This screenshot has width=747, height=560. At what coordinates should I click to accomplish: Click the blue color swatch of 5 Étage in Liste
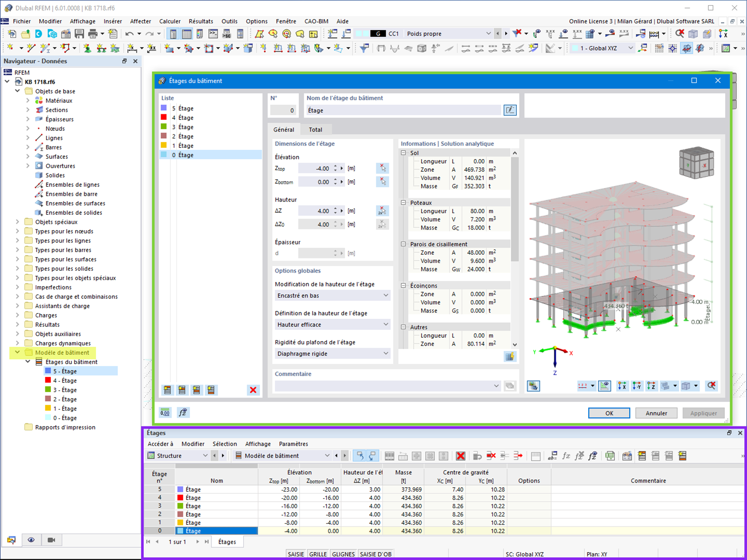click(x=163, y=108)
